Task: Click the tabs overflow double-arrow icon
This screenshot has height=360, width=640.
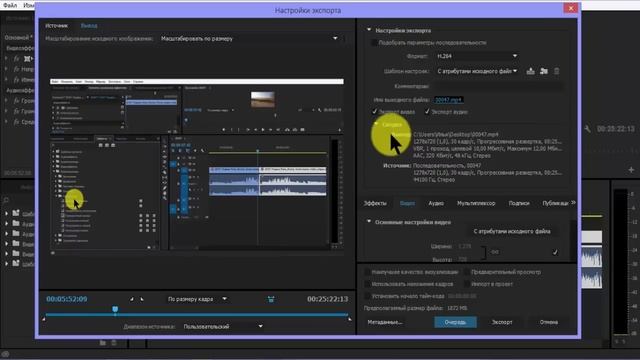Action: click(x=573, y=202)
